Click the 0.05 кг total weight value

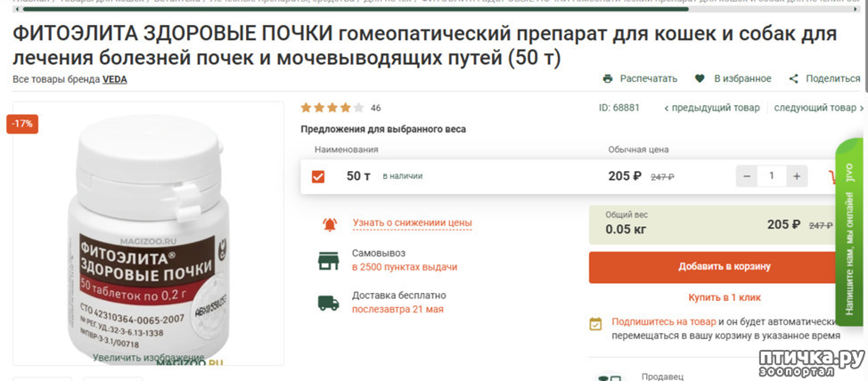coord(626,230)
